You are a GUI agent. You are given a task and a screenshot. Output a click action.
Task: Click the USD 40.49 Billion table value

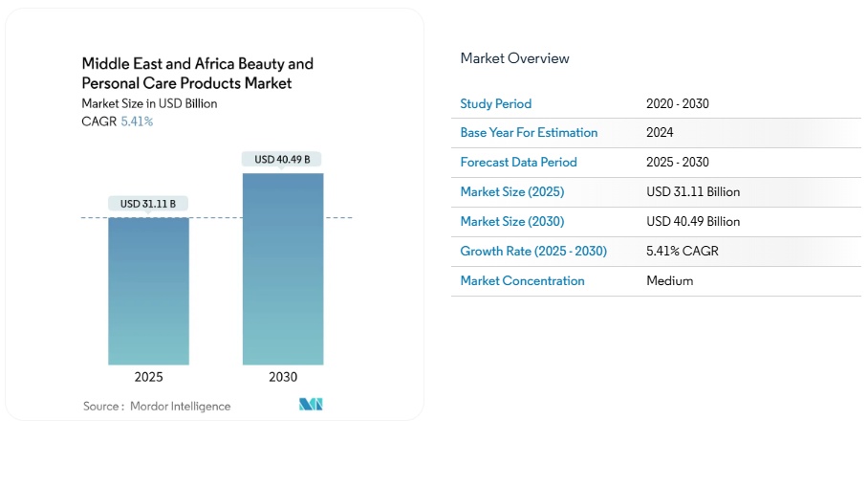coord(693,221)
